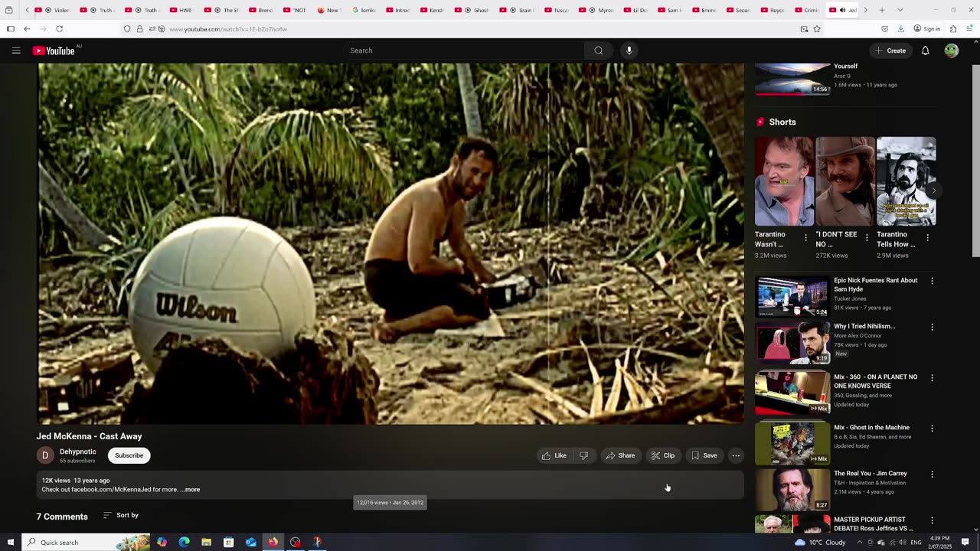
Task: Open File Explorer from the taskbar
Action: pos(206,542)
